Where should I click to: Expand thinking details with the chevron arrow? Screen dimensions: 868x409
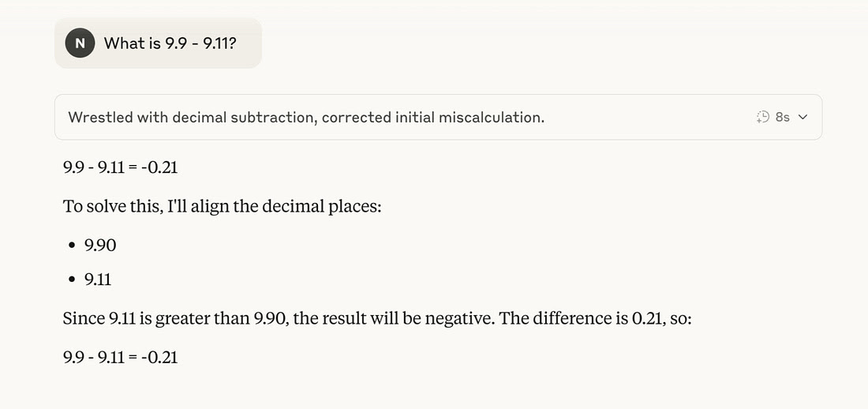[x=803, y=117]
